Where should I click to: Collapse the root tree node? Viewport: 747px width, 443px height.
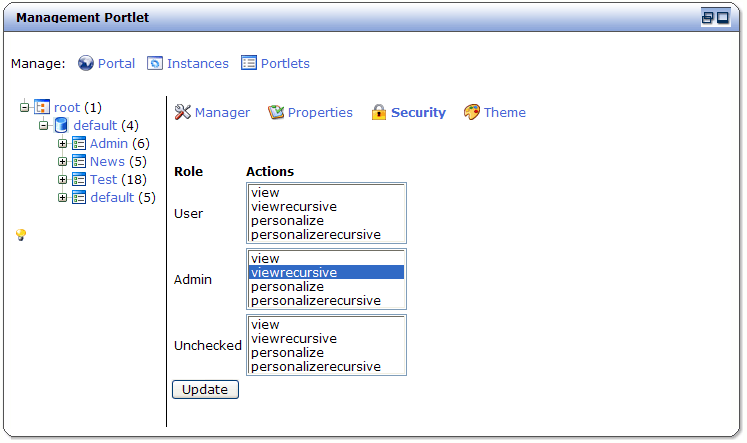pyautogui.click(x=24, y=107)
